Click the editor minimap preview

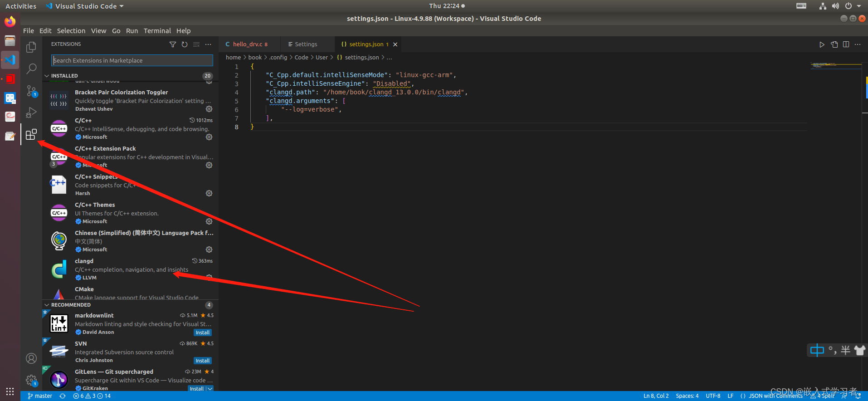[836, 66]
